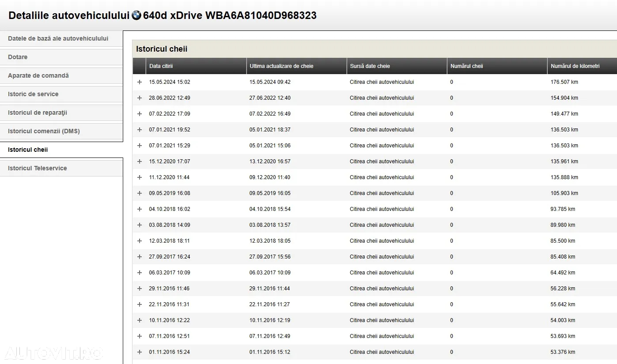Click the 105.903 km mileage value
Viewport: 617px width, 364px height.
coord(564,193)
